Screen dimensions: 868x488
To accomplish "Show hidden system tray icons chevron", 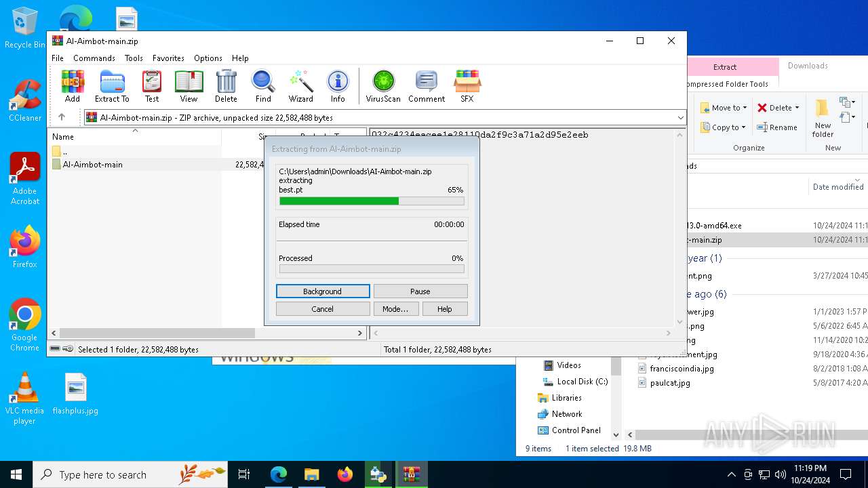I will (731, 474).
